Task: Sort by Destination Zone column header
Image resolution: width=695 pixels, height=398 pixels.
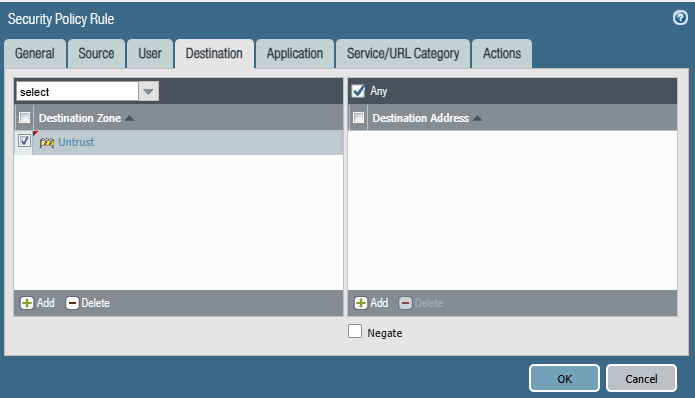Action: [80, 118]
